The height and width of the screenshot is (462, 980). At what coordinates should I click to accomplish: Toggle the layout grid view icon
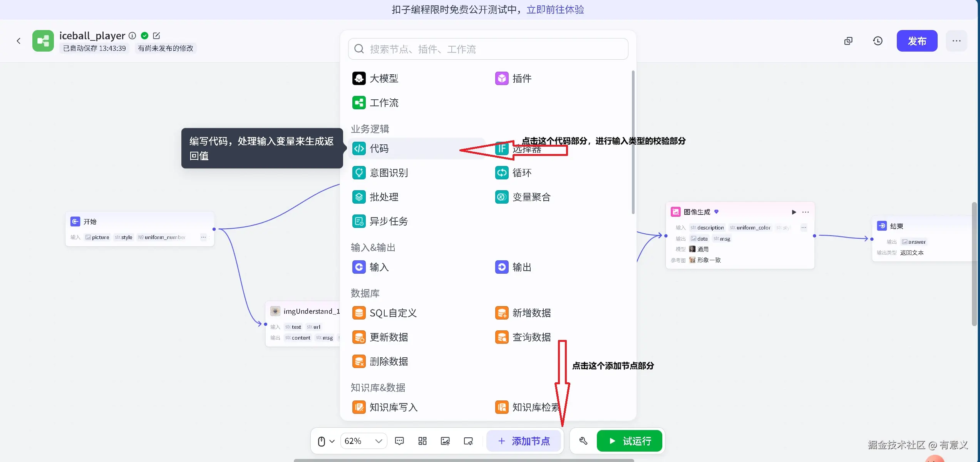422,441
